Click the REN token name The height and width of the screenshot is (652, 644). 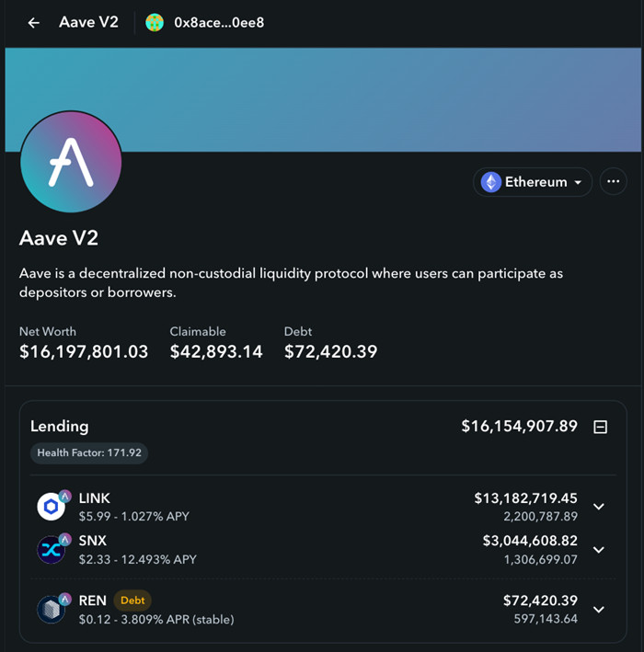[93, 601]
